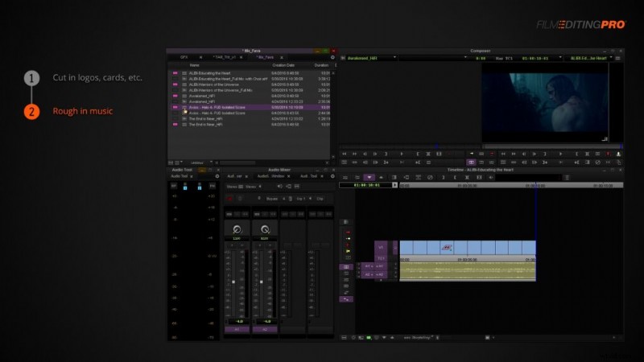The image size is (644, 362).
Task: Select the middle Audio Mixer window tab
Action: coord(270,176)
